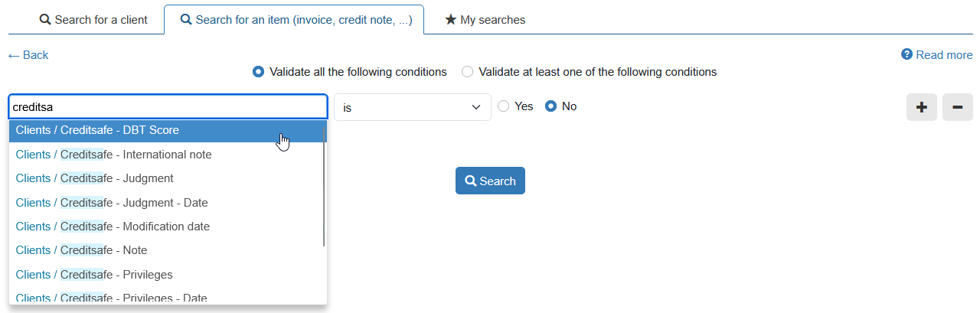Screen dimensions: 980x313
Task: Open the Read more link
Action: tap(944, 55)
